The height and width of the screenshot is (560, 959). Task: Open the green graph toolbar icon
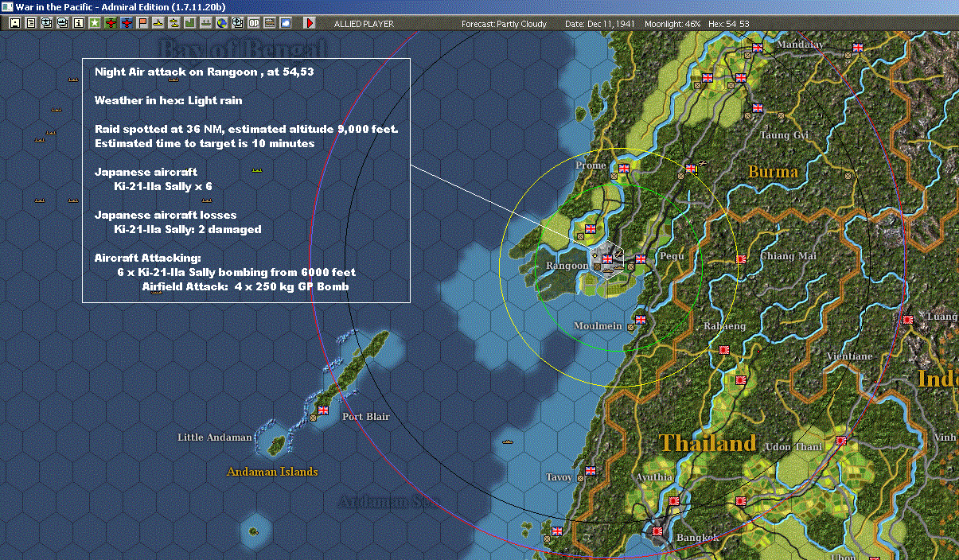(x=189, y=24)
